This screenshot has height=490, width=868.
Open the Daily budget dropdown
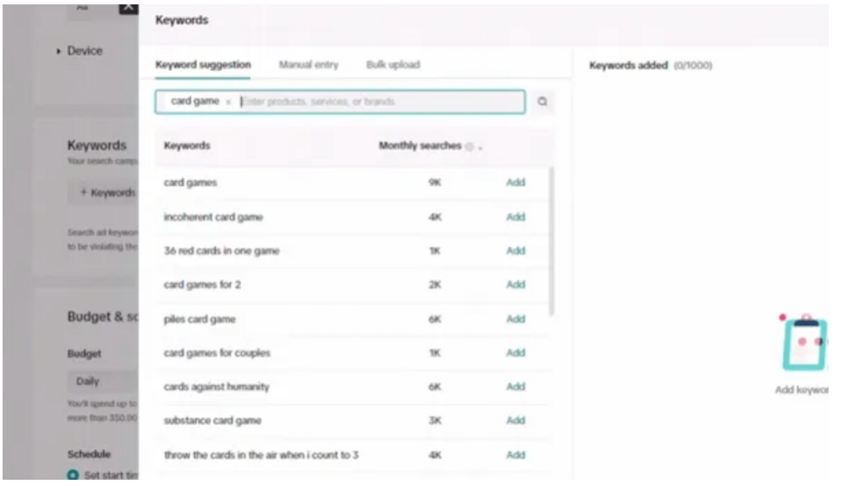point(102,381)
